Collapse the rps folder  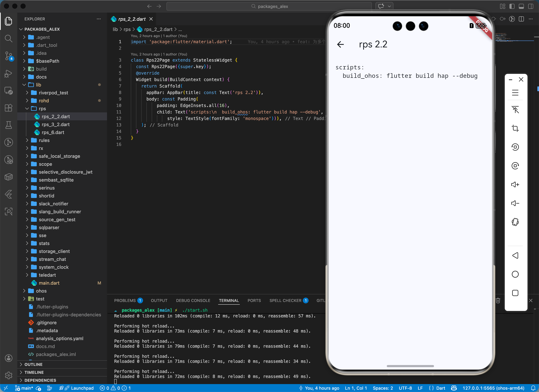click(x=42, y=109)
